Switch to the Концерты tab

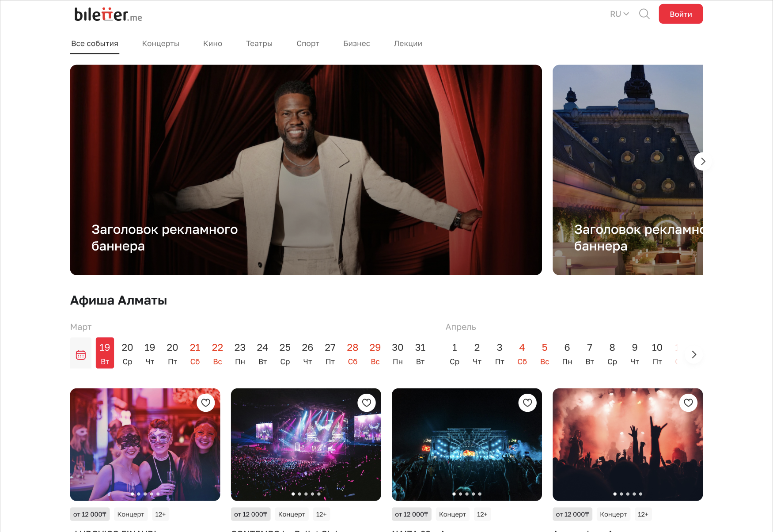pos(161,43)
